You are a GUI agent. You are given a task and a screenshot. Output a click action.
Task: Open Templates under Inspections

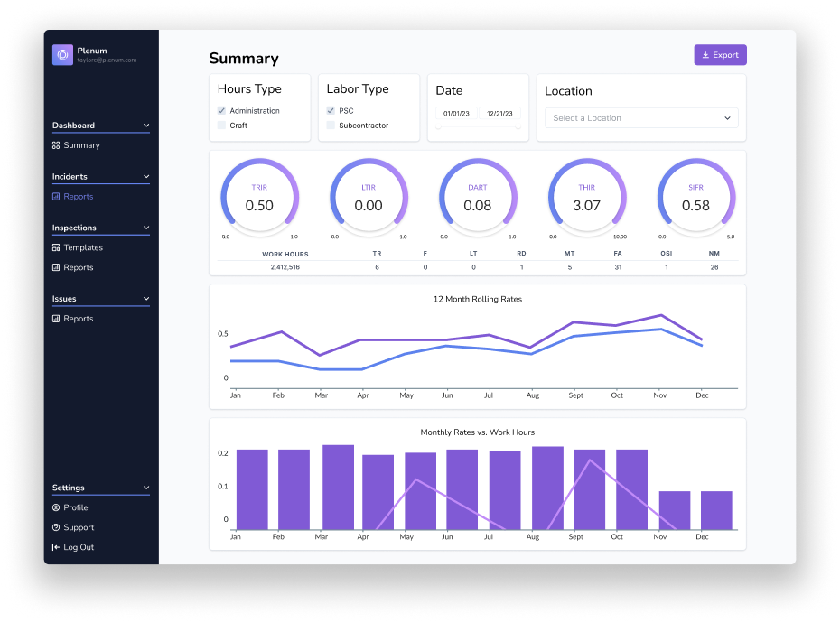point(78,247)
